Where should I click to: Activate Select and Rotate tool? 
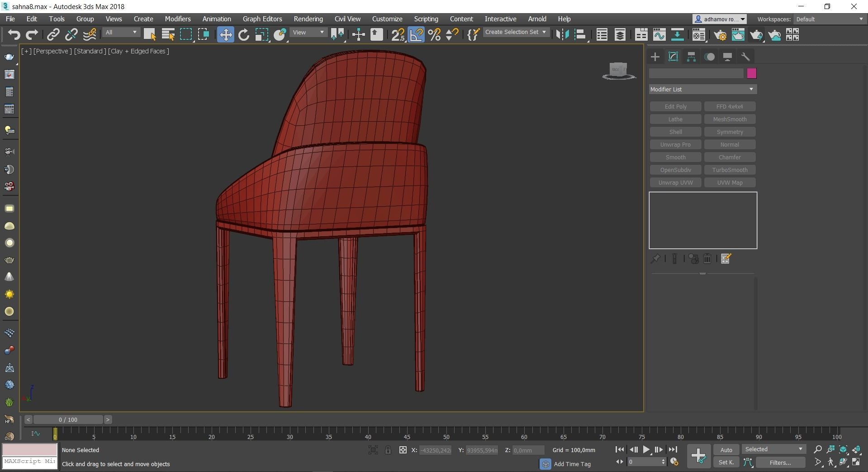[x=243, y=35]
